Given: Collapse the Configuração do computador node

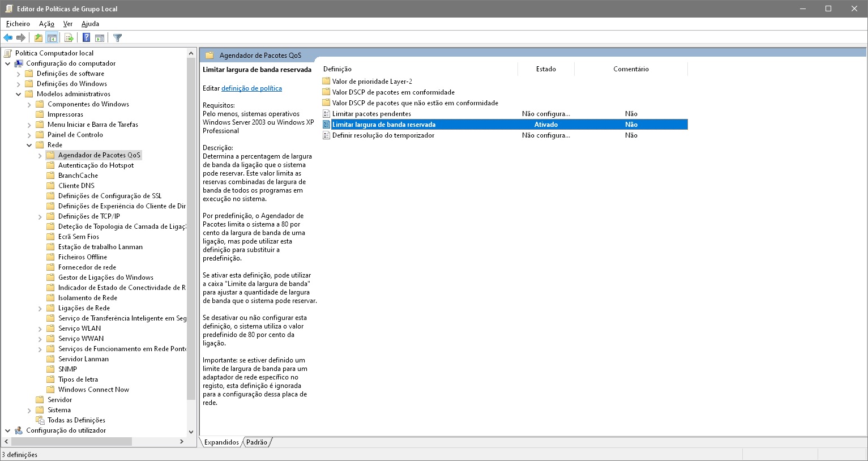Looking at the screenshot, I should pos(7,63).
